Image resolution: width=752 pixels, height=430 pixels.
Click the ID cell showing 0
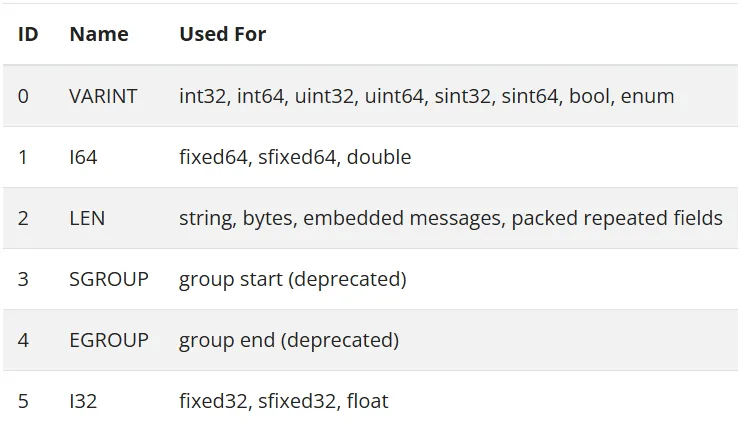pos(23,96)
